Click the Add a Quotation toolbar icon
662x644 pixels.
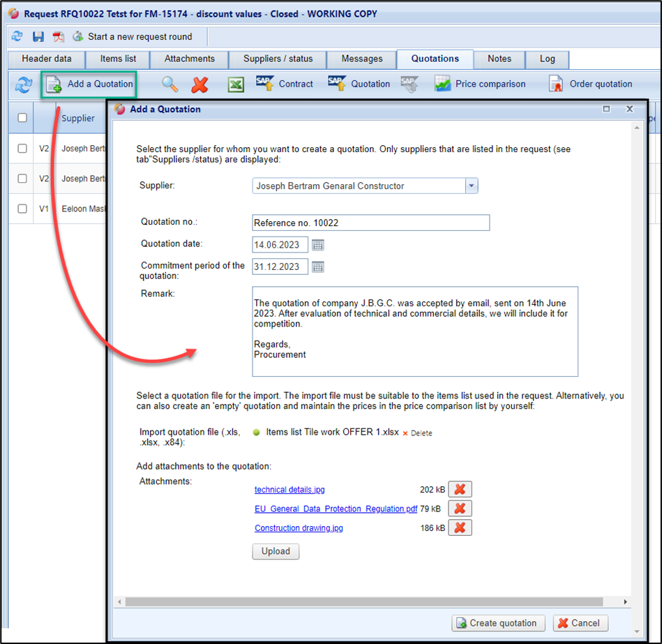(54, 84)
